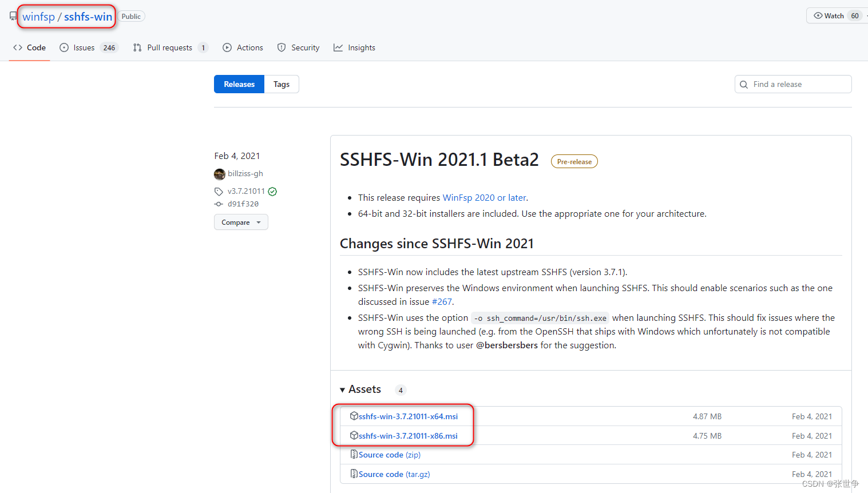Click the green verified check icon
Viewport: 868px width, 493px height.
coord(272,192)
